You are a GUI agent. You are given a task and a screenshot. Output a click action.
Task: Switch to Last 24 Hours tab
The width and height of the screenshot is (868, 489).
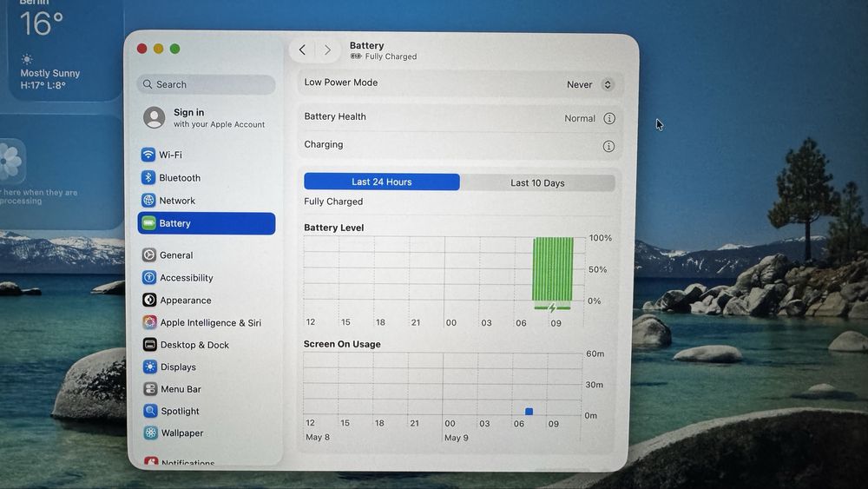coord(381,182)
